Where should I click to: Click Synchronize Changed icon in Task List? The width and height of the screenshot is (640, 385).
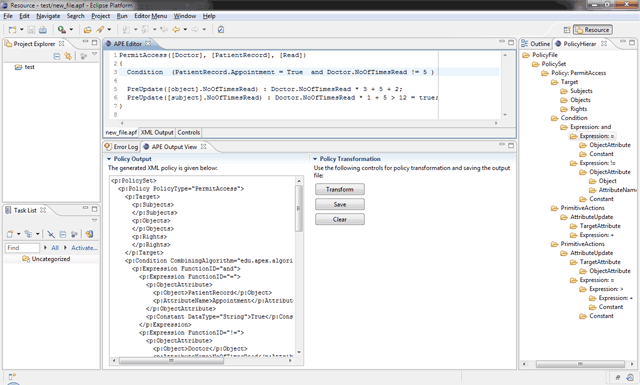tap(89, 234)
